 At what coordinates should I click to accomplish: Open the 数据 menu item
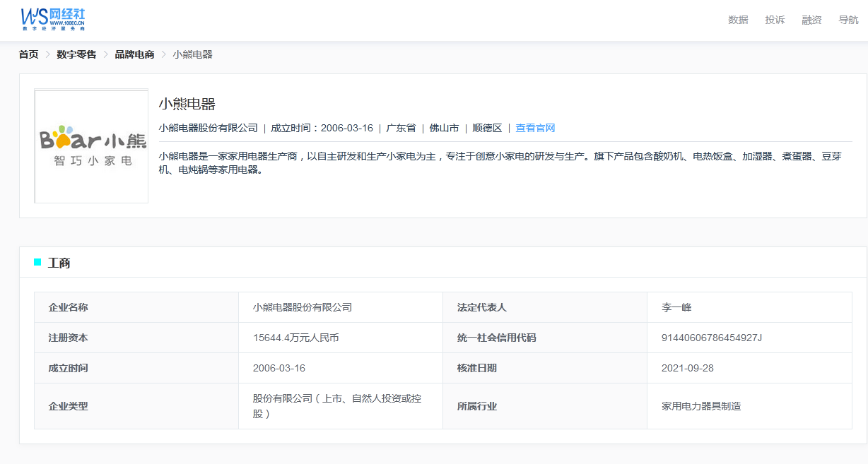738,20
